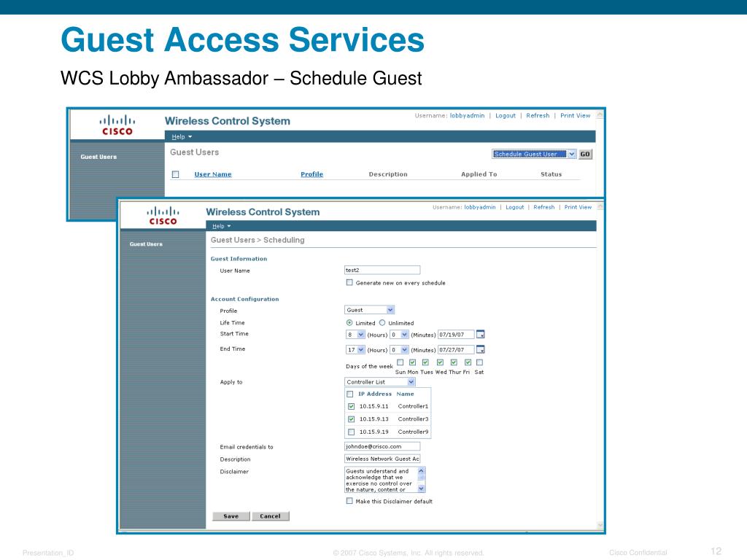This screenshot has width=747, height=560.
Task: Select the Unlimited life time radio button
Action: pos(382,322)
